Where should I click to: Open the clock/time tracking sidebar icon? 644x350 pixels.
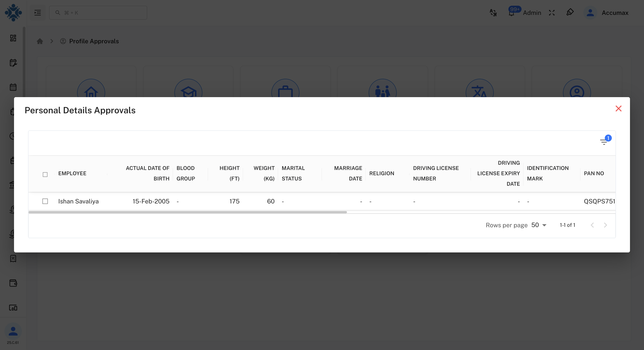click(13, 136)
